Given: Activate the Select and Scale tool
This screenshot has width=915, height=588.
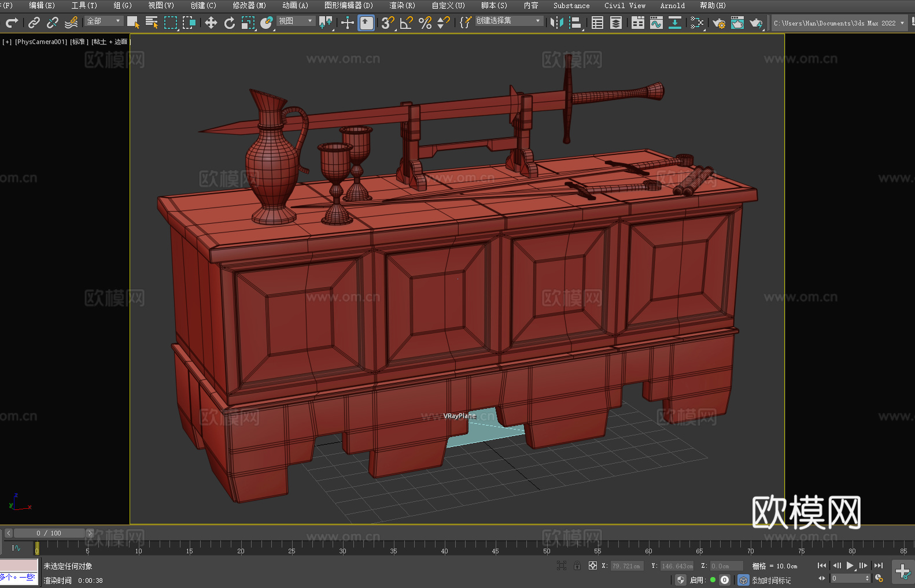Looking at the screenshot, I should (x=248, y=23).
